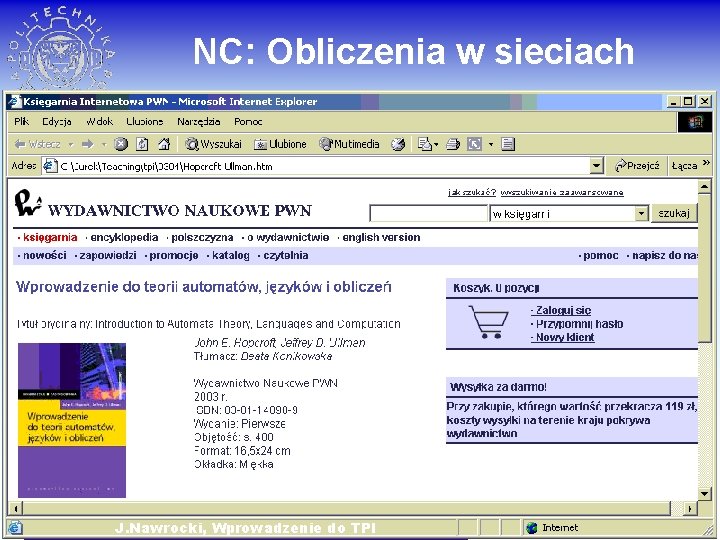Open the katalog link
This screenshot has width=720, height=540.
[x=231, y=255]
